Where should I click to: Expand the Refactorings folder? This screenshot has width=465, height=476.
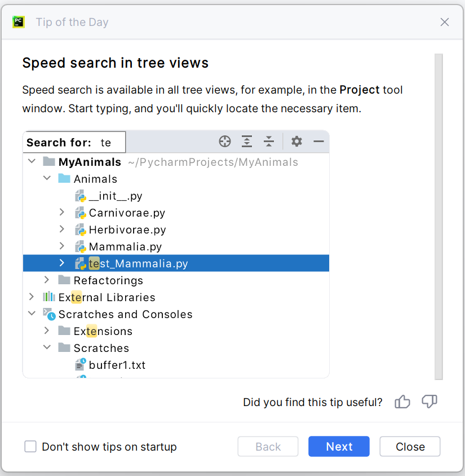pyautogui.click(x=47, y=280)
